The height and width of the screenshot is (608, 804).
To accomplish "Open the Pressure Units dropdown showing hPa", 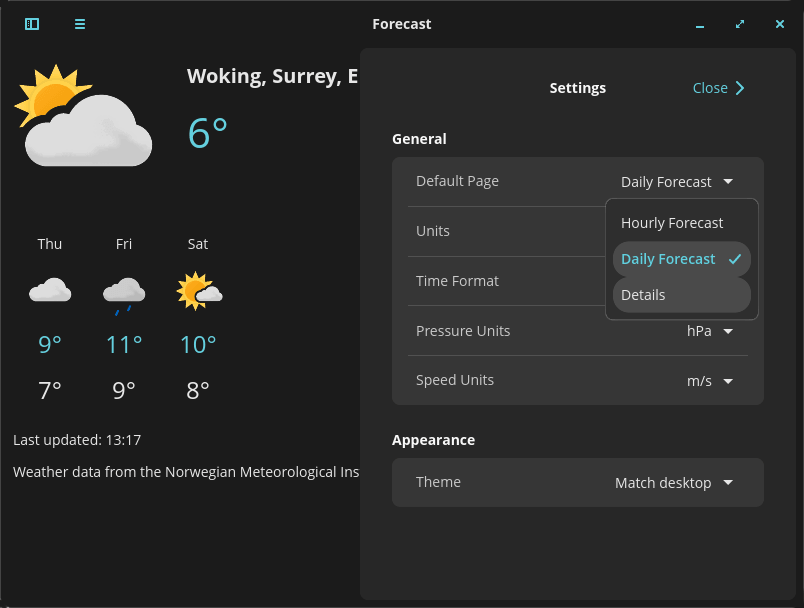I will [711, 331].
